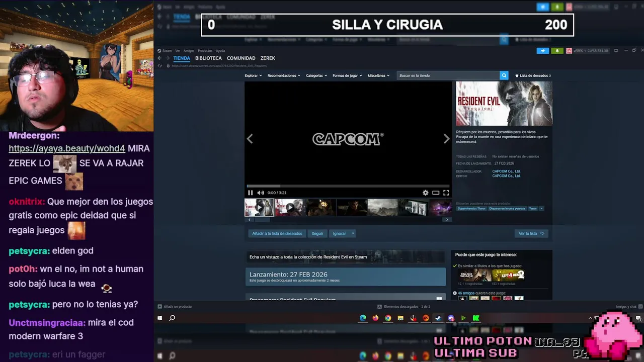Mute the trailer volume icon
The height and width of the screenshot is (362, 644).
(x=260, y=193)
